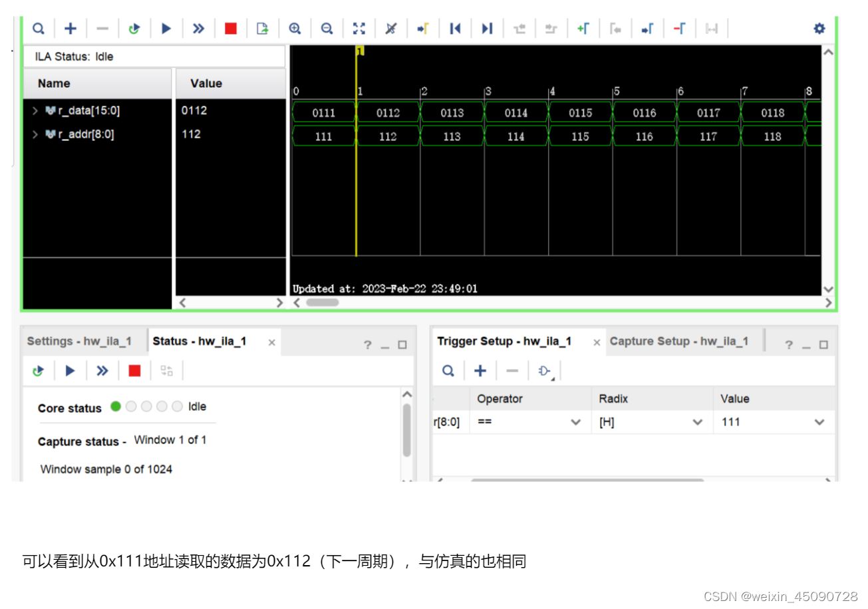Screen dimensions: 868x609
Task: Run trigger from Status panel toolbar
Action: click(71, 371)
